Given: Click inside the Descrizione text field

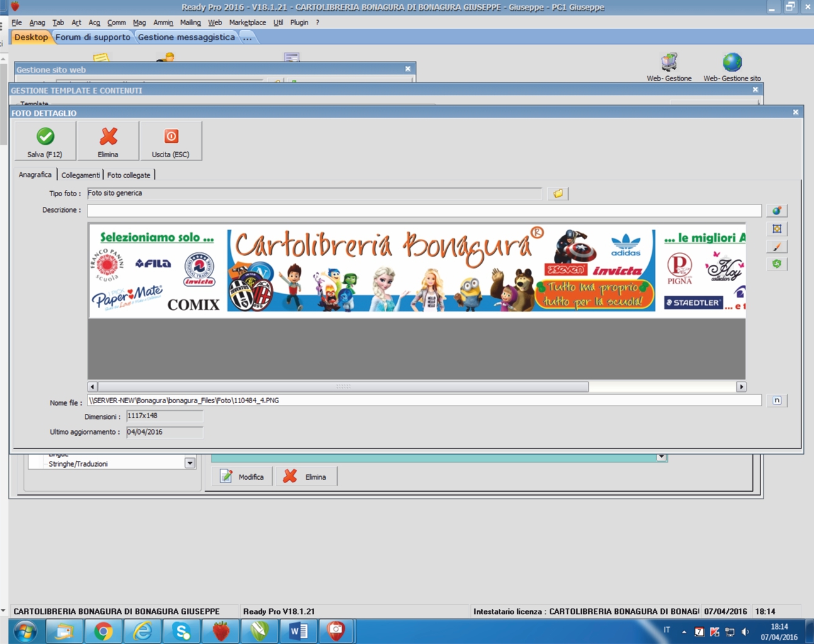Looking at the screenshot, I should tap(424, 211).
